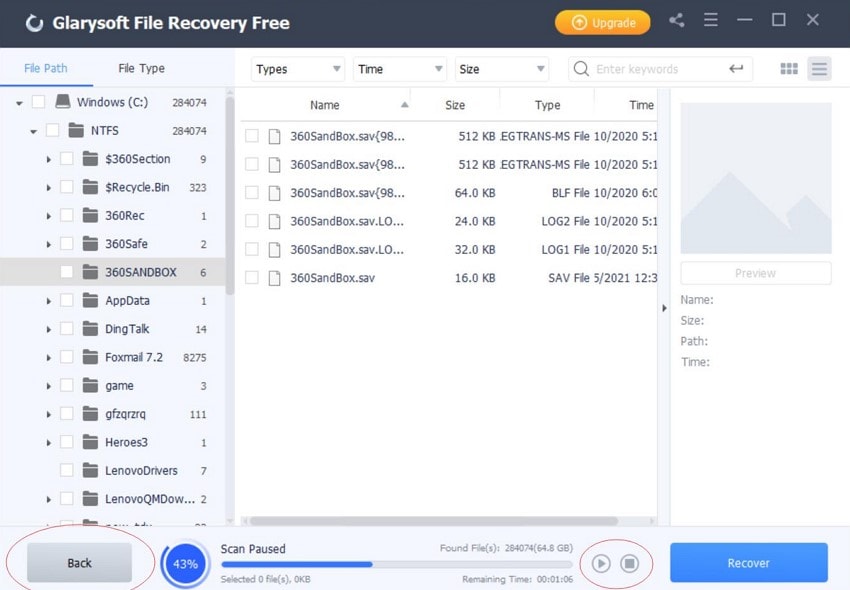
Task: Sort by Name column header
Action: pyautogui.click(x=325, y=105)
